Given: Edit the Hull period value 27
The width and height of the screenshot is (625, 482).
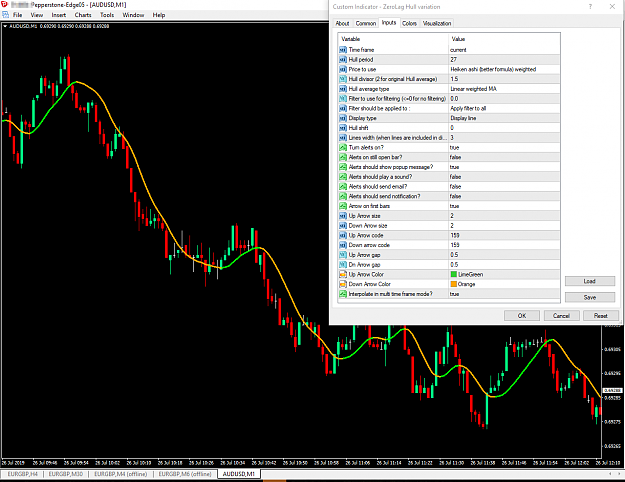Looking at the screenshot, I should click(x=504, y=59).
